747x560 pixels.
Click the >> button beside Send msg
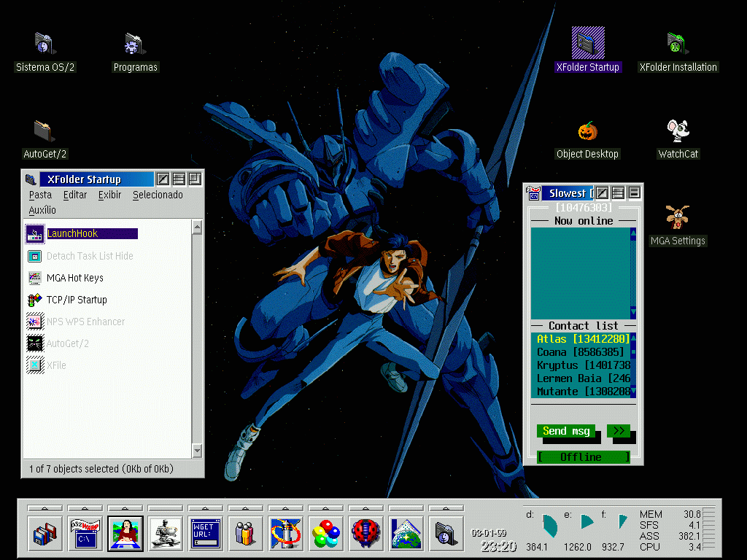pyautogui.click(x=619, y=431)
